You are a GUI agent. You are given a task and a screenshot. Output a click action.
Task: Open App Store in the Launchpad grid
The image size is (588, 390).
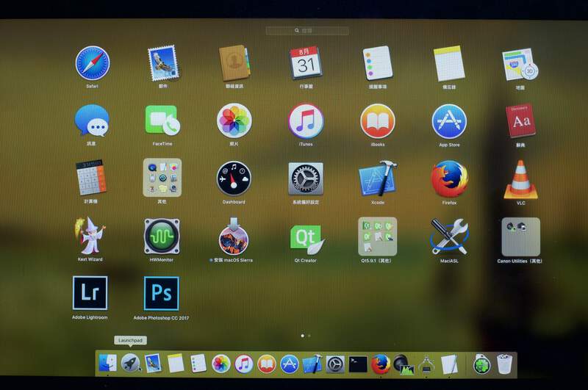[x=449, y=122]
